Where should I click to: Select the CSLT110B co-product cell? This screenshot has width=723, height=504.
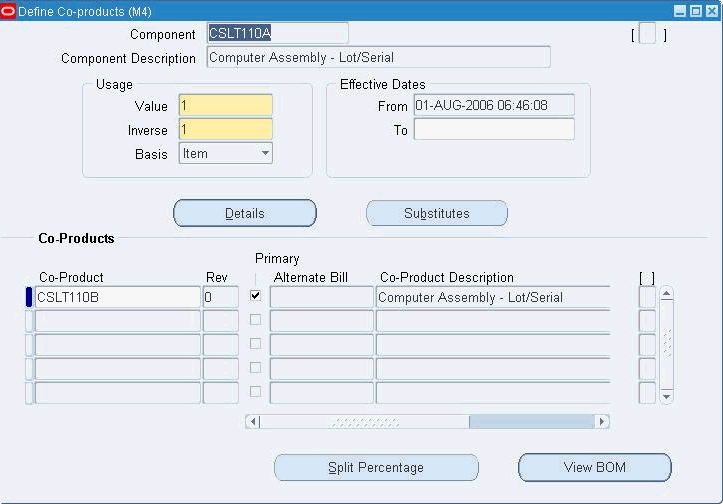point(118,297)
